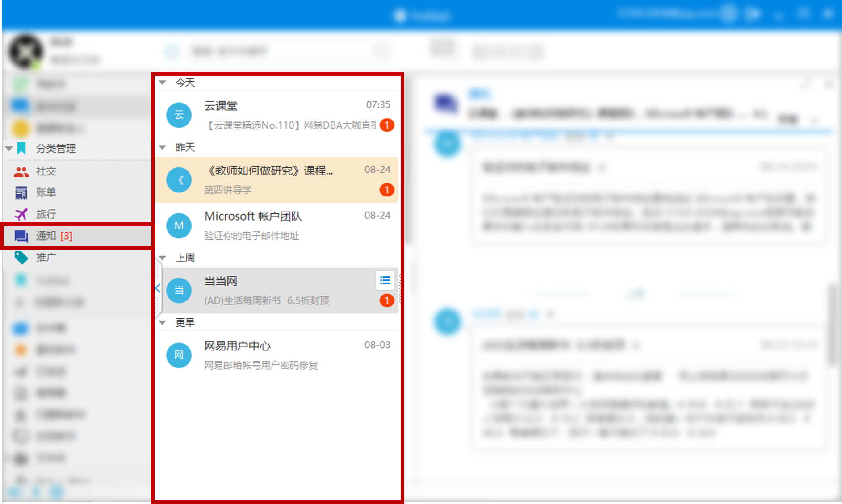Collapse the 今天 mail group
The height and width of the screenshot is (504, 842).
(163, 83)
